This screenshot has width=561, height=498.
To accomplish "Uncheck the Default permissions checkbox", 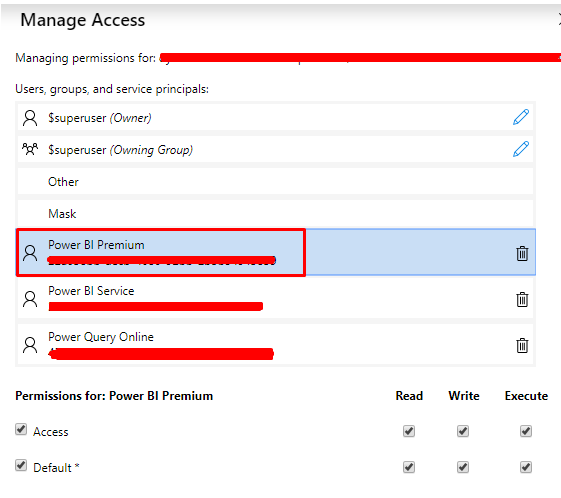I will (21, 465).
